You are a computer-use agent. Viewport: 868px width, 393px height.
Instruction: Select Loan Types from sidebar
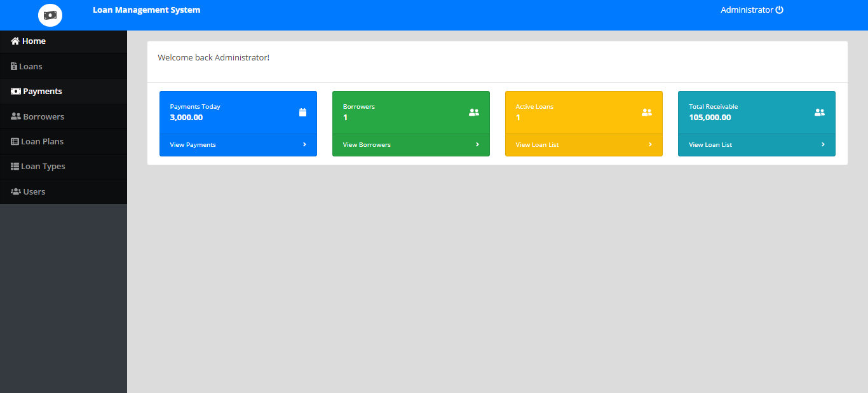pos(64,167)
